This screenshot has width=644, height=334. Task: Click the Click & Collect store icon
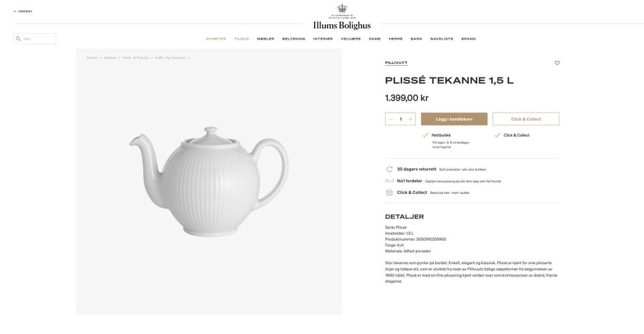[x=389, y=192]
